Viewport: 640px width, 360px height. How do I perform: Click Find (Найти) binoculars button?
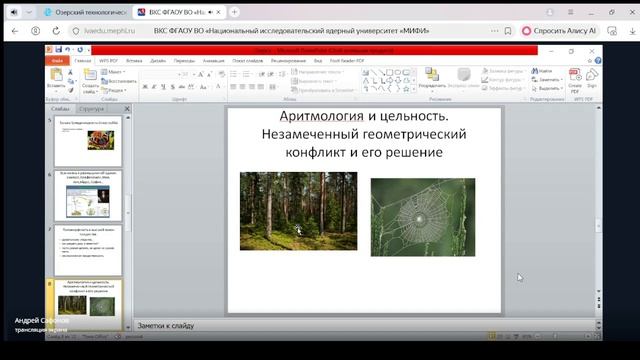point(542,71)
